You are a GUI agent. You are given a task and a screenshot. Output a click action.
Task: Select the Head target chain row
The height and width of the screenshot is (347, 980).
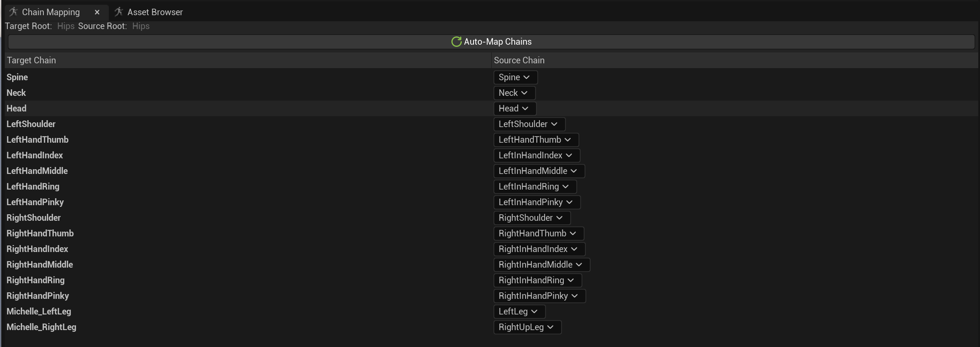[x=491, y=108]
